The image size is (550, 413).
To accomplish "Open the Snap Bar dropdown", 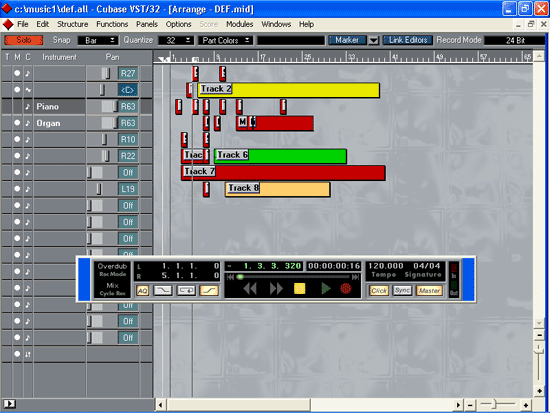I will click(98, 40).
